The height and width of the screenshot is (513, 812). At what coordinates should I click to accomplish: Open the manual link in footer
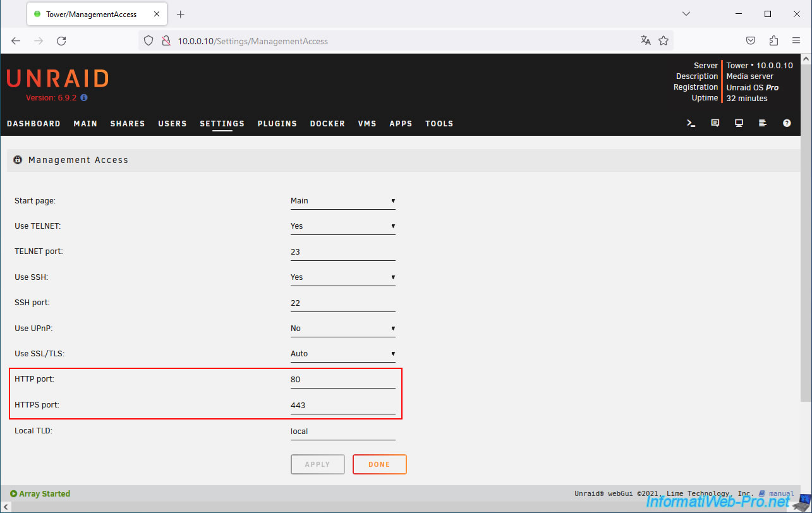click(781, 494)
